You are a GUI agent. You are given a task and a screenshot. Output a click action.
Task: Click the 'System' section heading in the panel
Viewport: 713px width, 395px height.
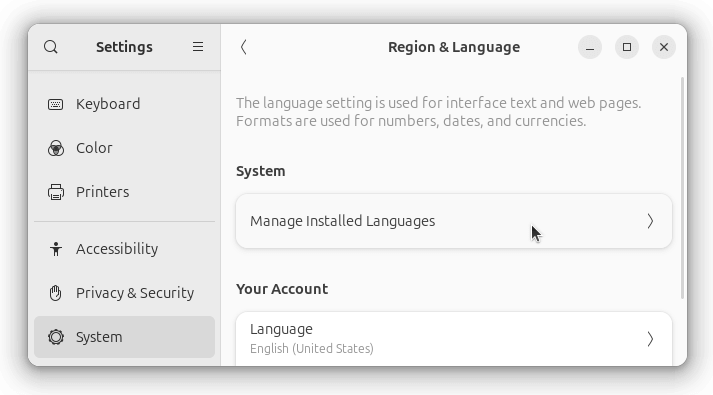(261, 171)
